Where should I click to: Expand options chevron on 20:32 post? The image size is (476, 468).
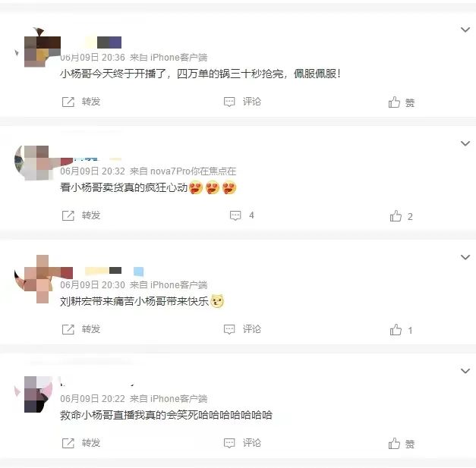465,143
